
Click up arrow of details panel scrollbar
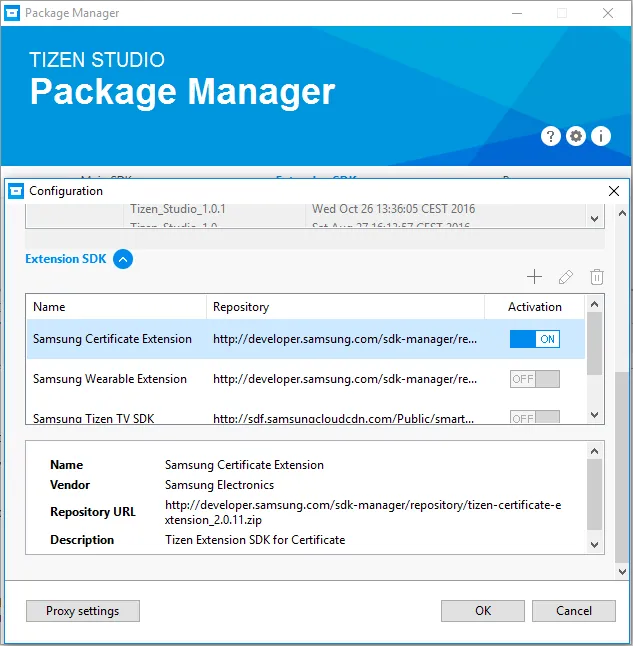pos(594,451)
